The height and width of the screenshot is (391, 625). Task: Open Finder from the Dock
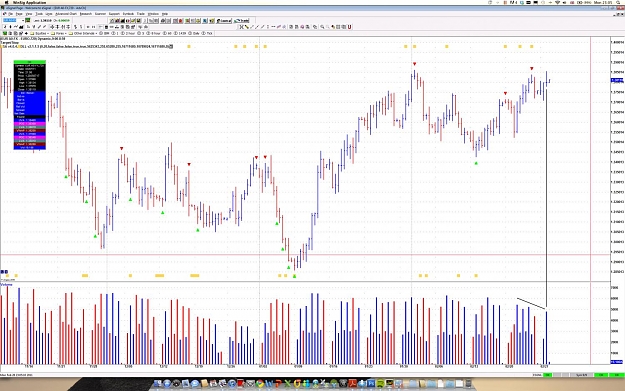click(157, 384)
